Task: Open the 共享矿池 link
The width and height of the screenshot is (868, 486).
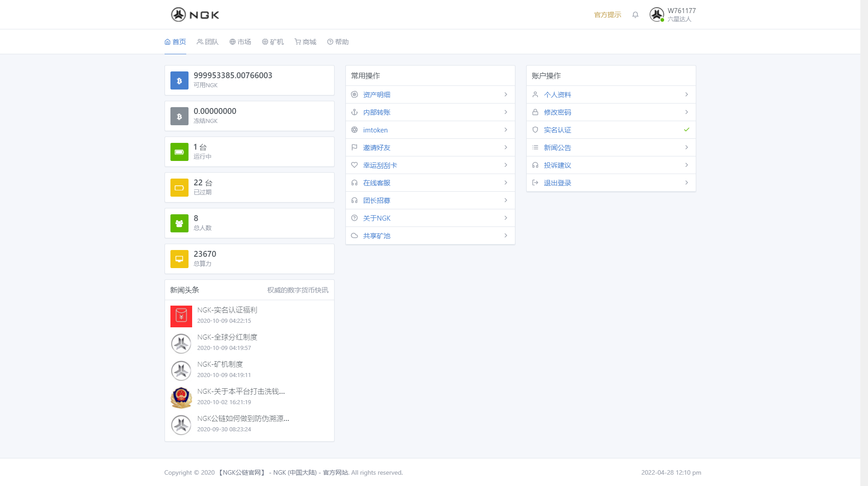Action: pos(377,236)
